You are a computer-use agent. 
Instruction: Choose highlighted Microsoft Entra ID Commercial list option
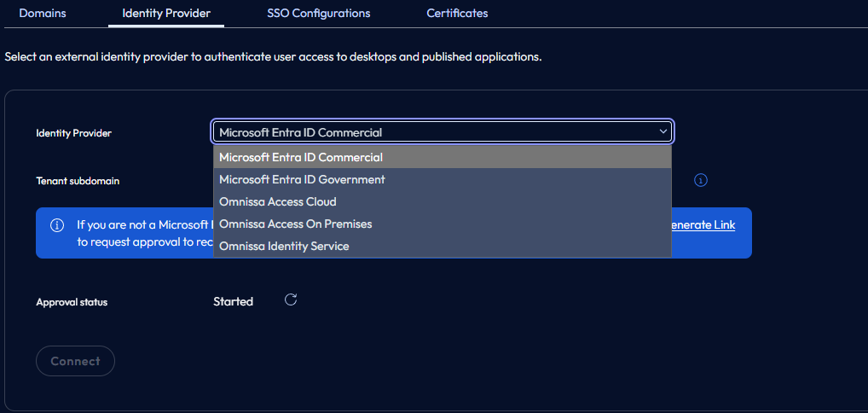click(x=300, y=157)
